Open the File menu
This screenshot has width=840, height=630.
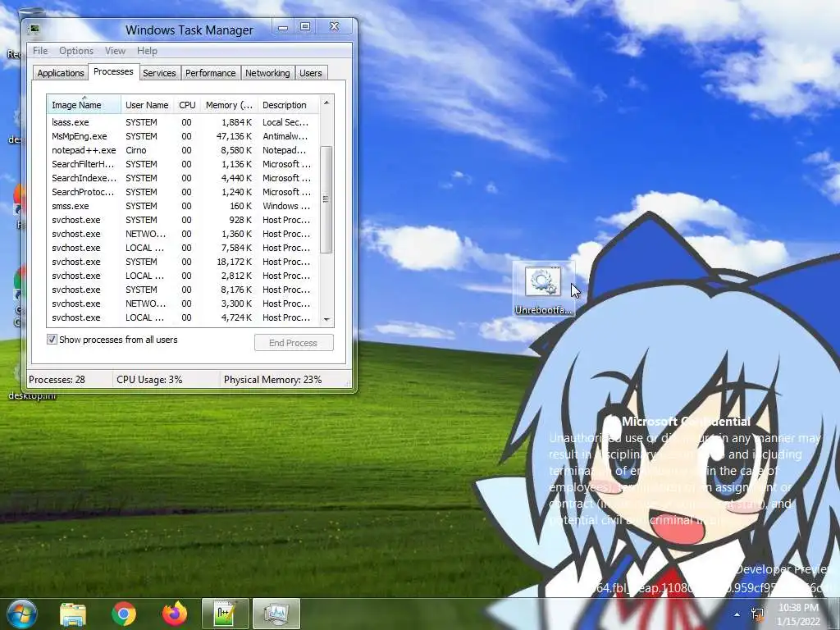40,51
